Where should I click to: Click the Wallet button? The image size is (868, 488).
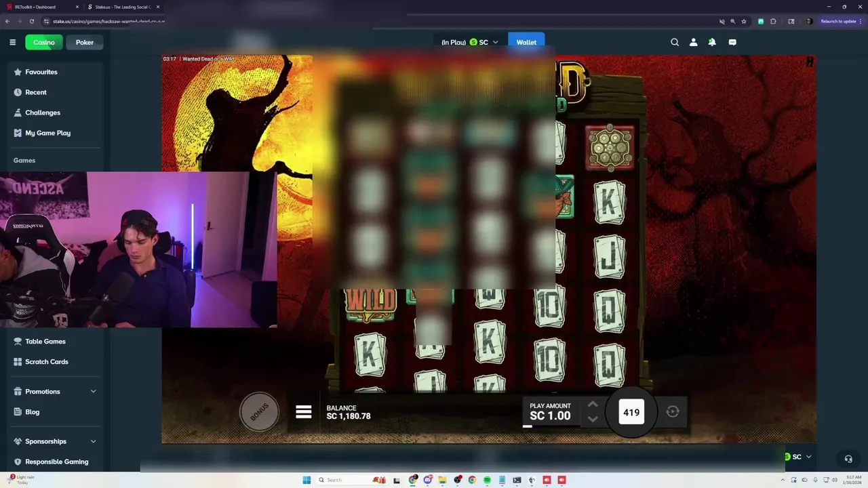[526, 42]
